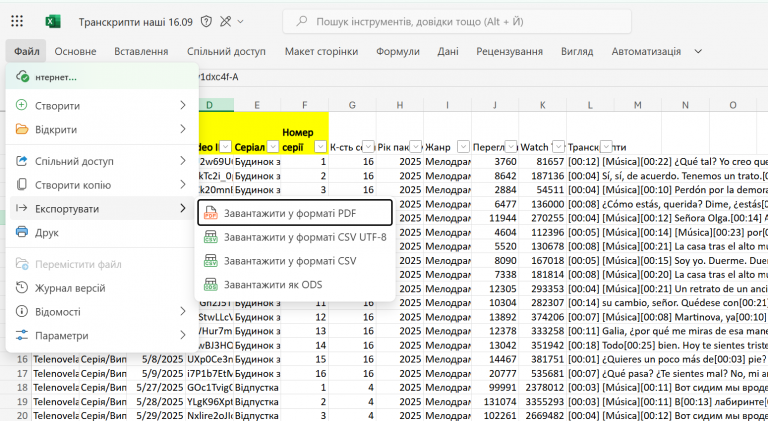Image resolution: width=768 pixels, height=421 pixels.
Task: Choose Завантажити як ODS
Action: click(x=295, y=284)
